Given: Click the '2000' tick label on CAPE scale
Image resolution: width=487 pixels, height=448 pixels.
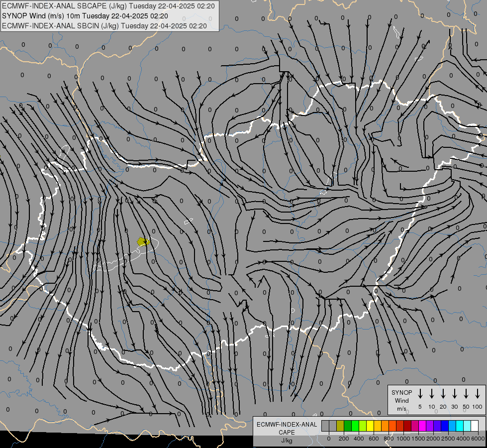Looking at the screenshot, I should (433, 439).
